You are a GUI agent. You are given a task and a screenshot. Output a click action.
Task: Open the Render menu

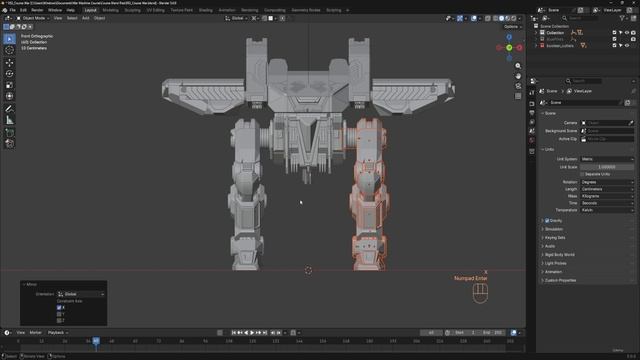tap(37, 10)
